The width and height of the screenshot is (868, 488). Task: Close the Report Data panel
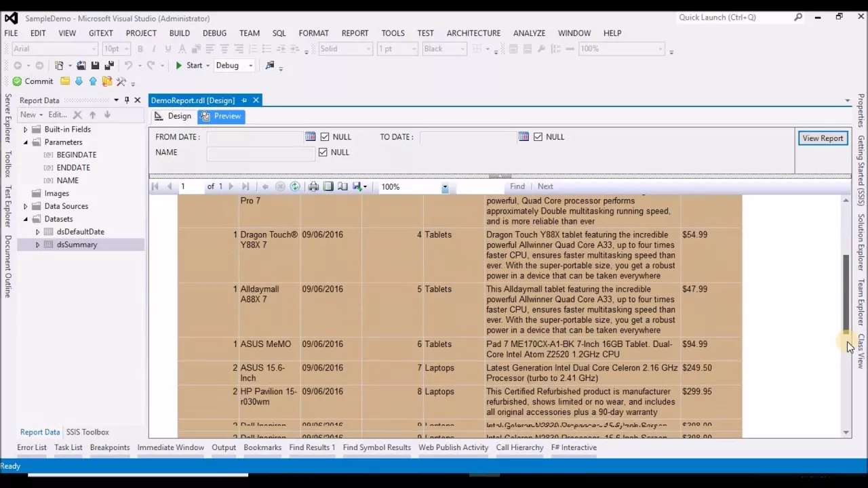click(138, 100)
